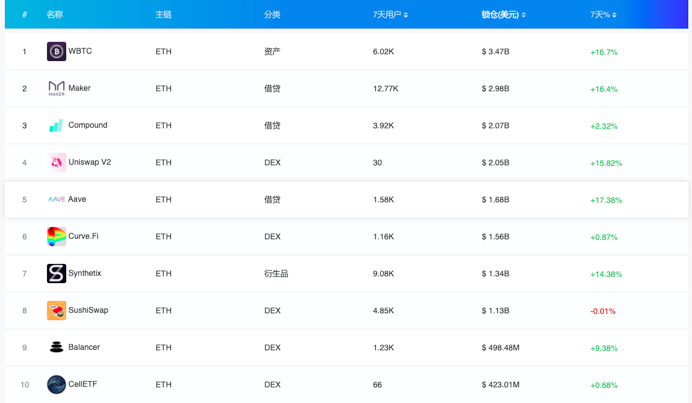The height and width of the screenshot is (403, 692).
Task: Click the +15.82% change for Uniswap V2
Action: pos(606,163)
